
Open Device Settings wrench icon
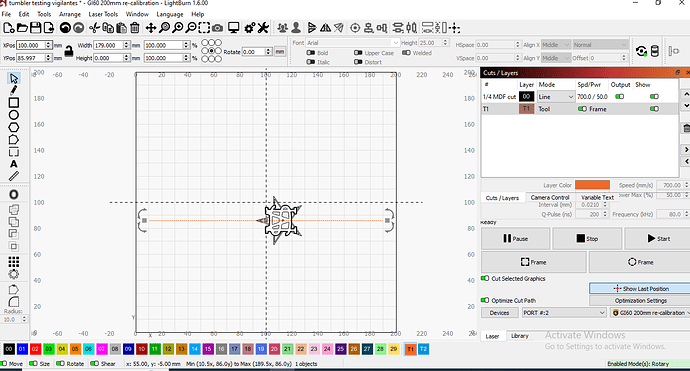coord(263,28)
